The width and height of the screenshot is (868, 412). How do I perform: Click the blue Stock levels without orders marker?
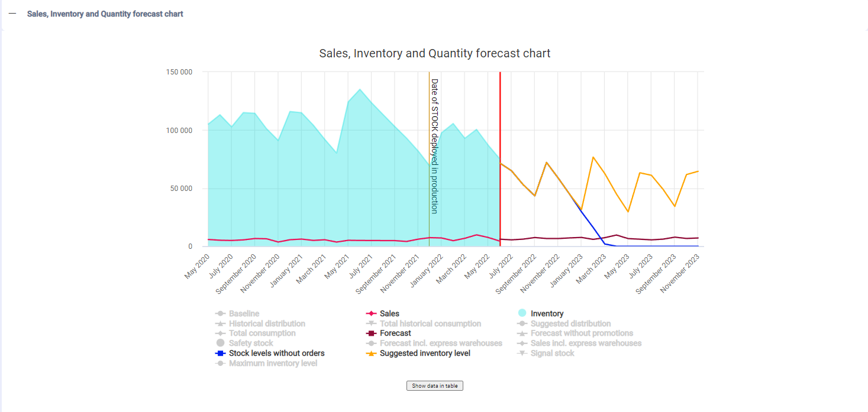click(x=220, y=353)
